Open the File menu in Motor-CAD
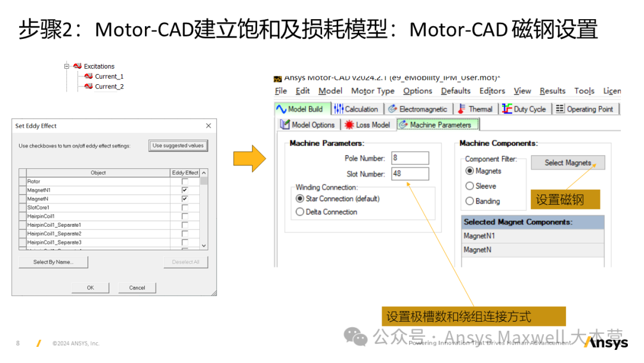644x363 pixels. [x=281, y=91]
